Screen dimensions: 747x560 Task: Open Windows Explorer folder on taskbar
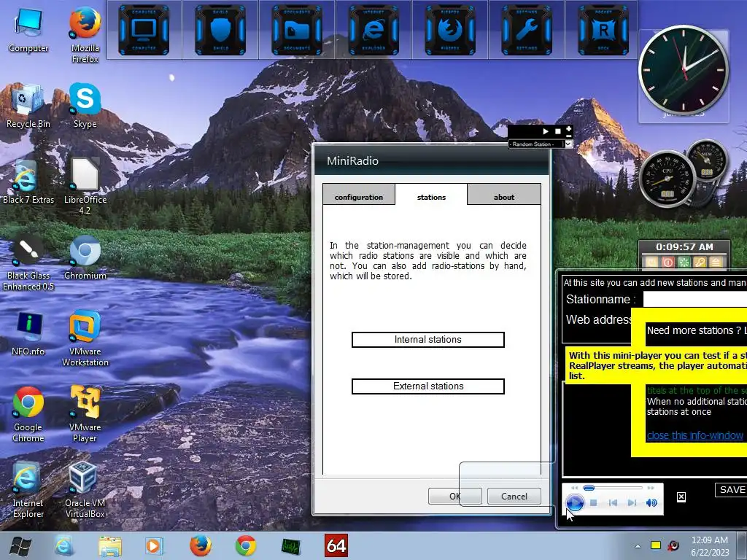[109, 545]
